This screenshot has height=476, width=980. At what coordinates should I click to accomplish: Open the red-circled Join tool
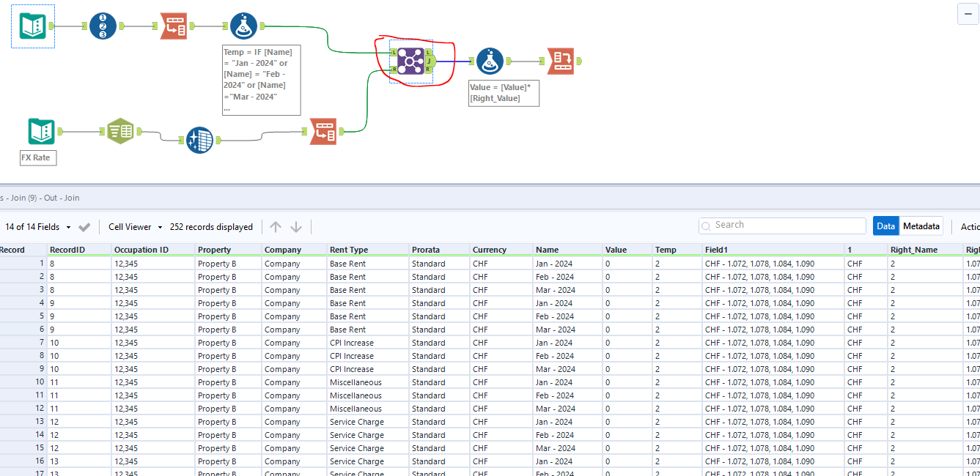point(409,60)
